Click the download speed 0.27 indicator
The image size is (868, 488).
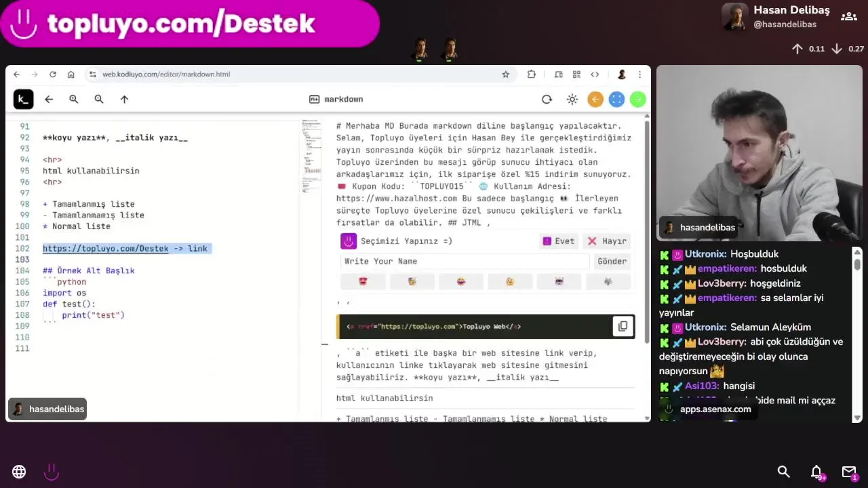tap(848, 49)
